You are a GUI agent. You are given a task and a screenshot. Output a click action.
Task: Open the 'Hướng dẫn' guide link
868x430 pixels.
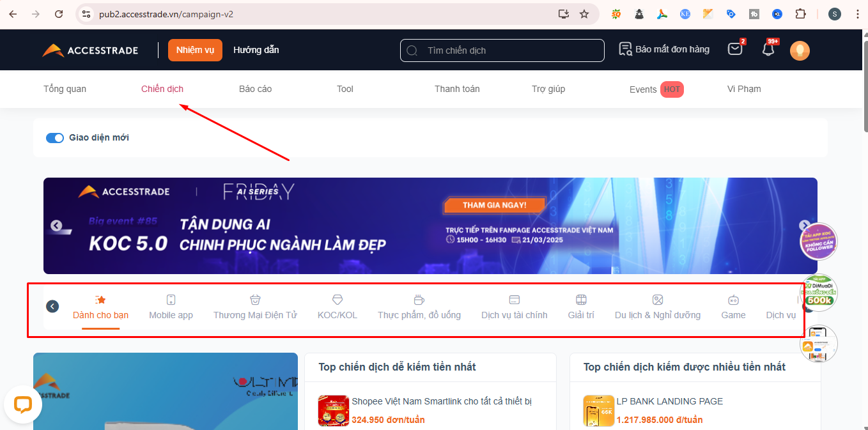tap(256, 50)
